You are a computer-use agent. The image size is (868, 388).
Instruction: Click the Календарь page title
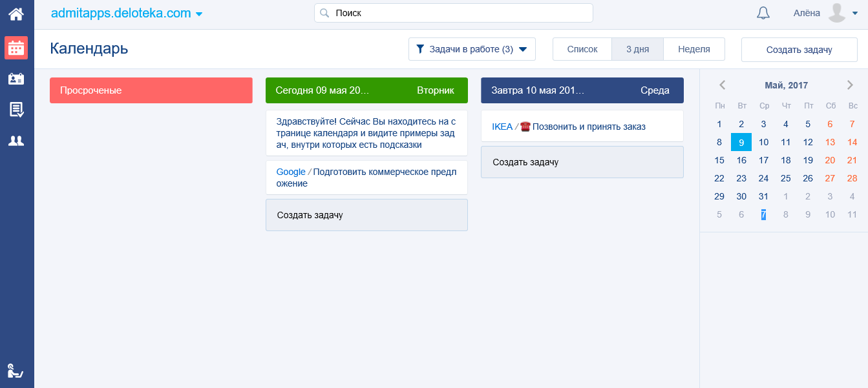89,48
